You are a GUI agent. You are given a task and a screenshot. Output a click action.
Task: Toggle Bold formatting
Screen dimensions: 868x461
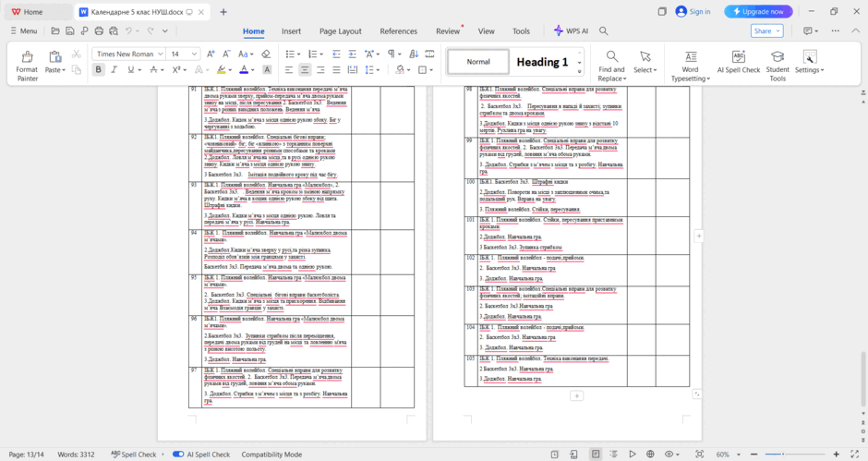(99, 70)
